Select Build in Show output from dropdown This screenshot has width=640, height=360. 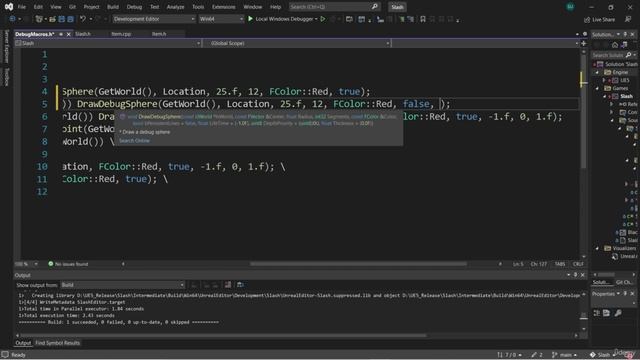pyautogui.click(x=122, y=285)
